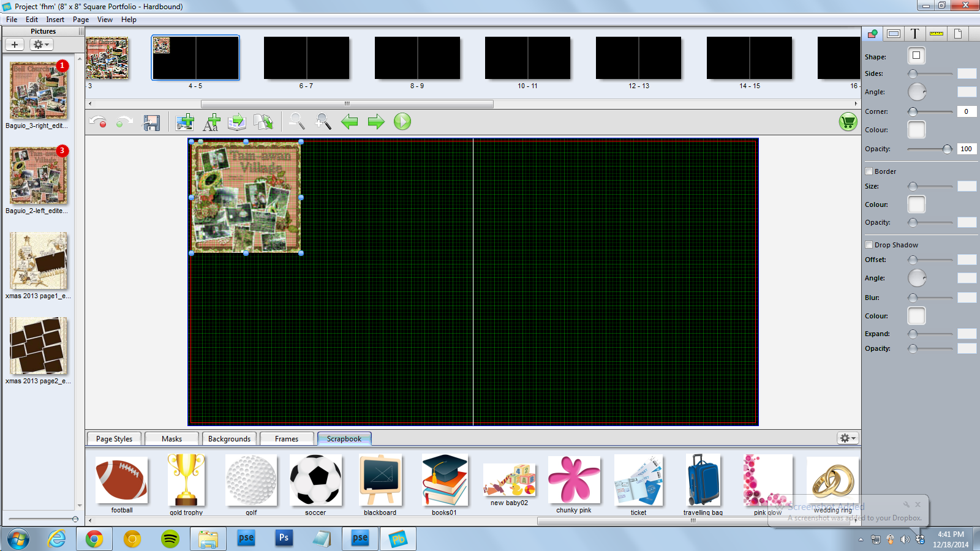Enable the Drop Shadow checkbox
The image size is (980, 551).
[869, 245]
